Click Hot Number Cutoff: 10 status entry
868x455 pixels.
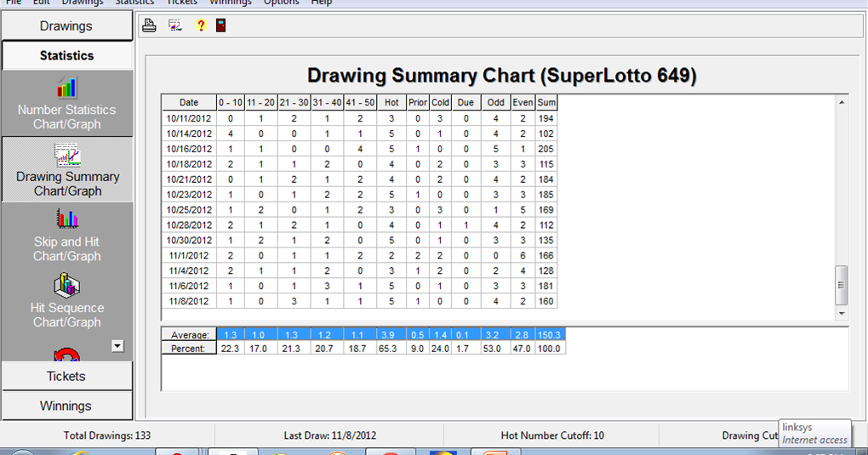click(552, 435)
